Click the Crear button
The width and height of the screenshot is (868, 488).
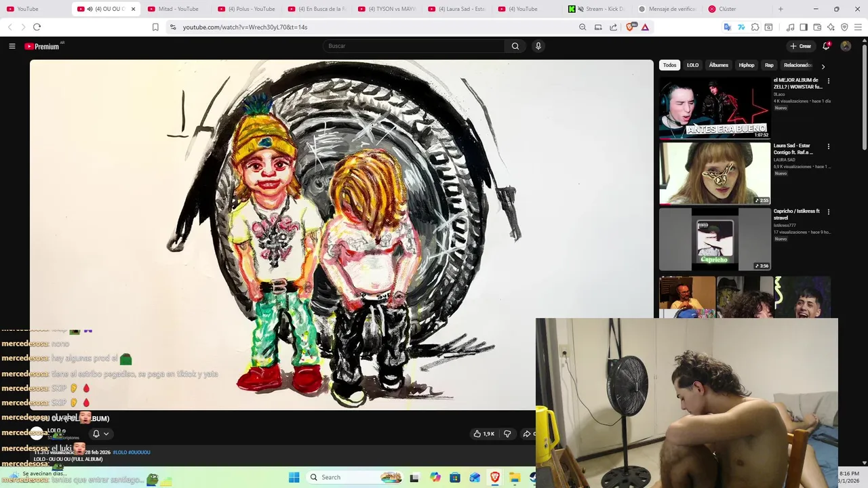(x=800, y=46)
